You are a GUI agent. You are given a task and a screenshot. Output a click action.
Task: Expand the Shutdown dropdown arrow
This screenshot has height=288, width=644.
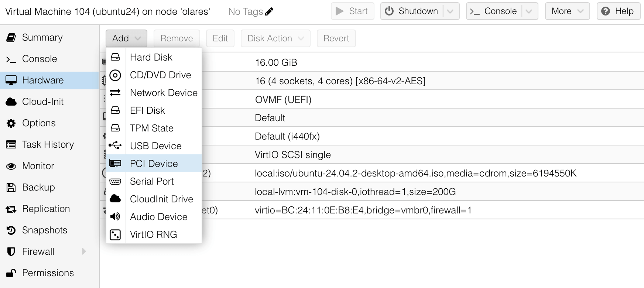click(x=450, y=11)
